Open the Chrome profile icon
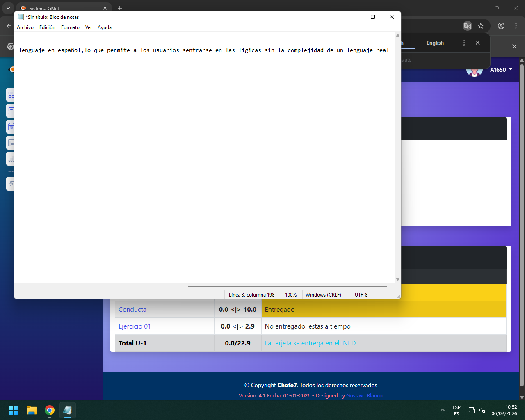The width and height of the screenshot is (525, 420). click(501, 26)
